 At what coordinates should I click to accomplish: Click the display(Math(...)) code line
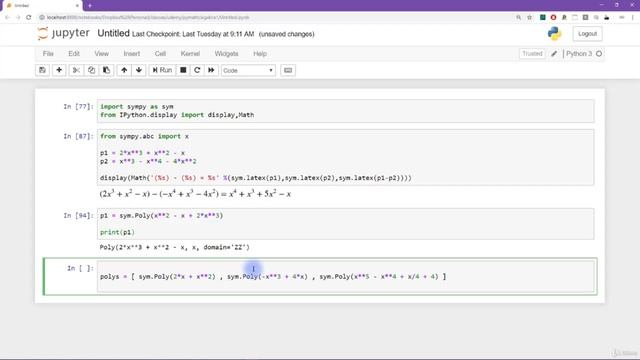click(256, 178)
